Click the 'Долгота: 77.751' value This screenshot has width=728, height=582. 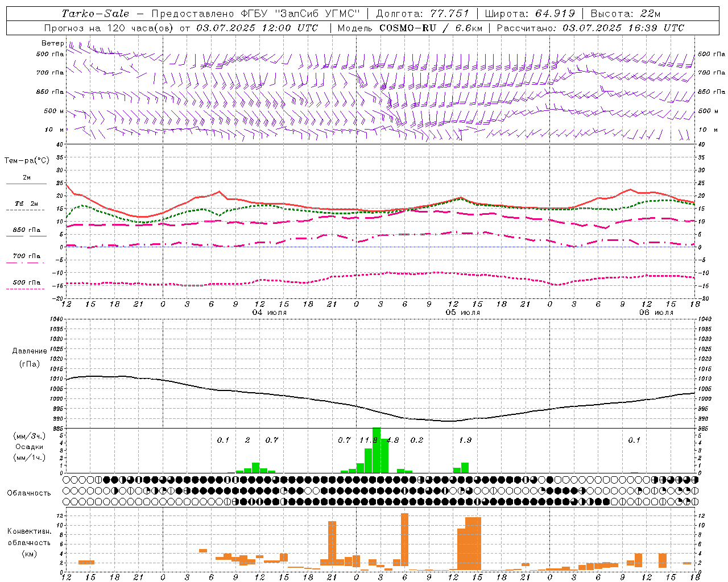coord(423,14)
